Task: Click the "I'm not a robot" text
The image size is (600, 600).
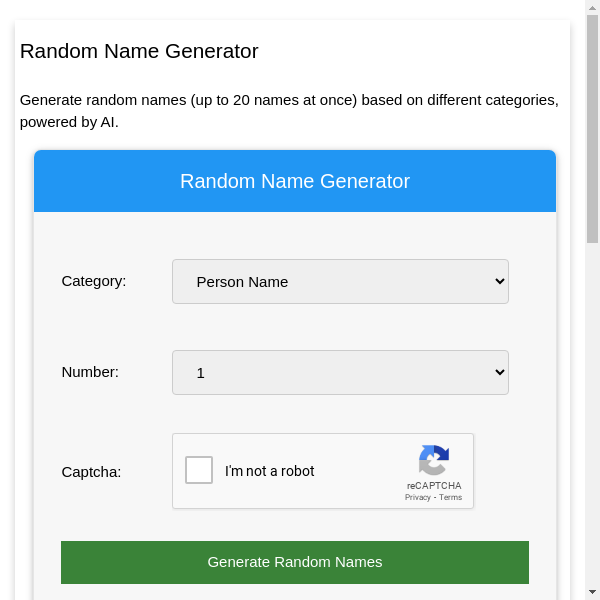Action: tap(270, 471)
